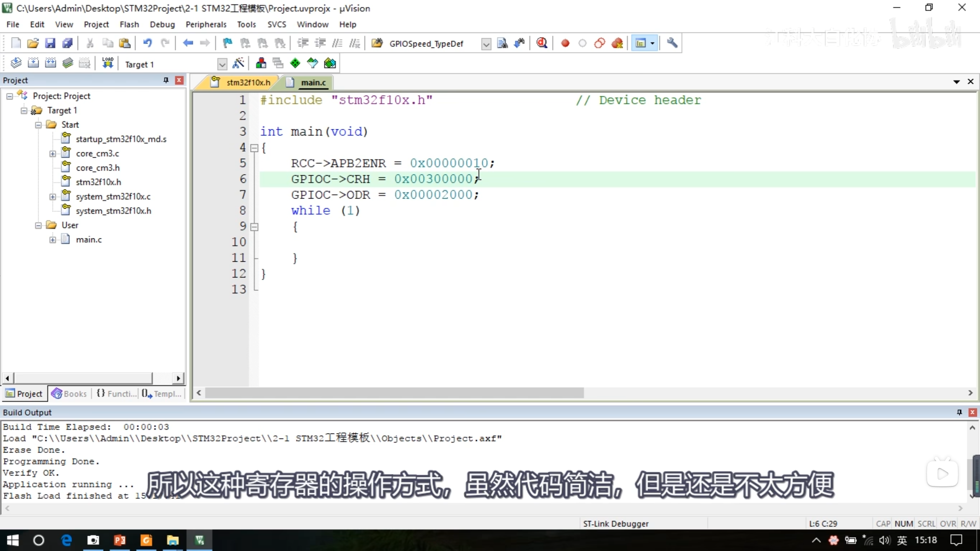Viewport: 980px width, 551px height.
Task: Collapse the Start folder group
Action: tap(38, 125)
